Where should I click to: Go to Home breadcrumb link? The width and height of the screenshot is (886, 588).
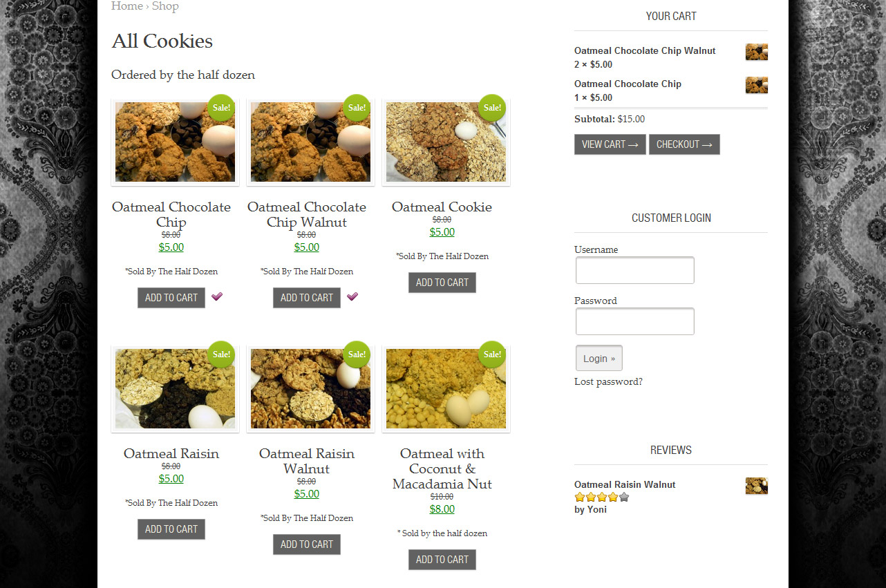[x=127, y=6]
